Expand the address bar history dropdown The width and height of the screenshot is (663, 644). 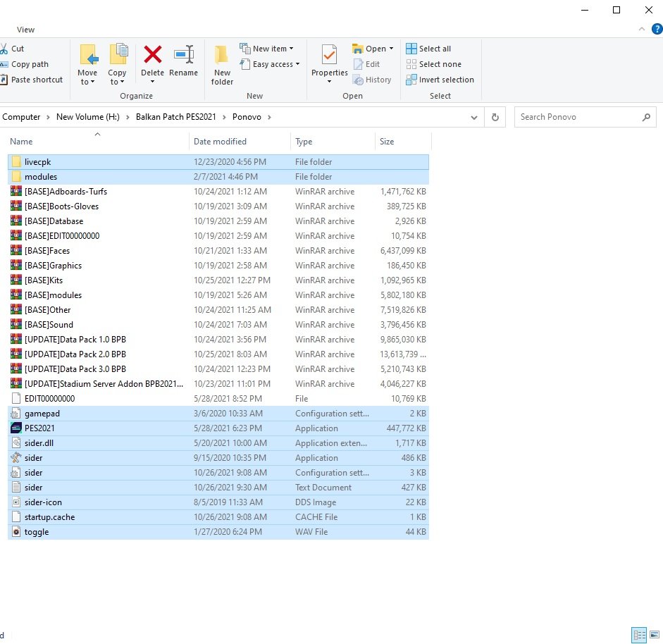point(474,117)
